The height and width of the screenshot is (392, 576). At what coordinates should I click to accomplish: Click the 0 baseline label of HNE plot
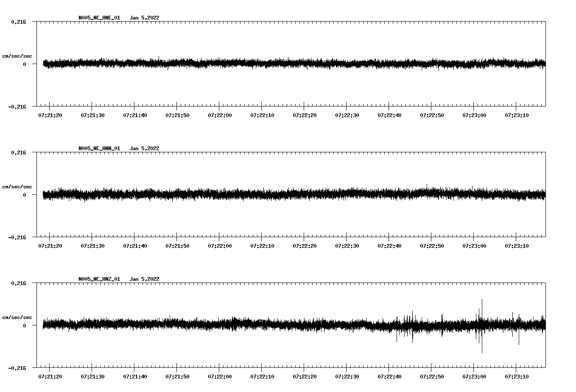(25, 64)
